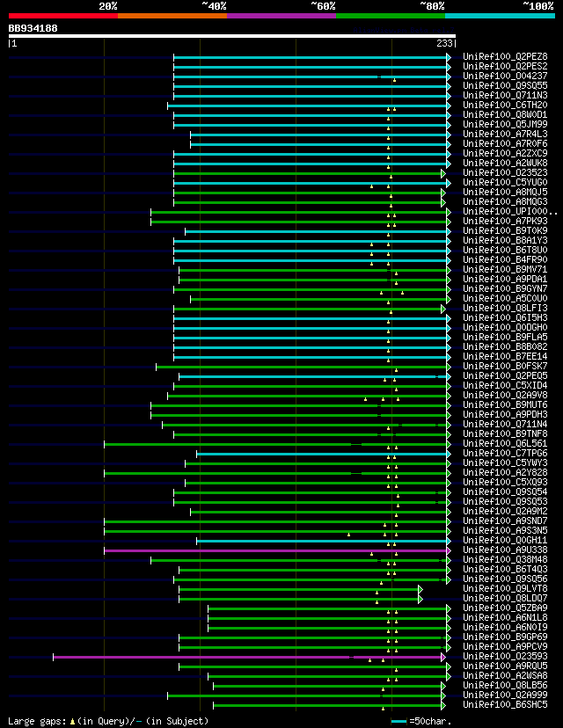Select the UniRef100_Q8LB56 label

click(505, 686)
